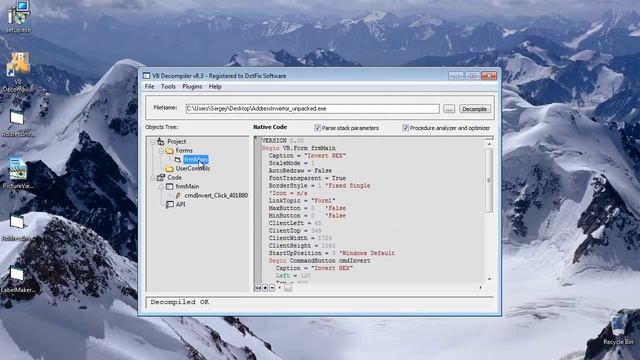The image size is (640, 360).
Task: Click the 'FontTransparent = True' line
Action: tap(307, 178)
